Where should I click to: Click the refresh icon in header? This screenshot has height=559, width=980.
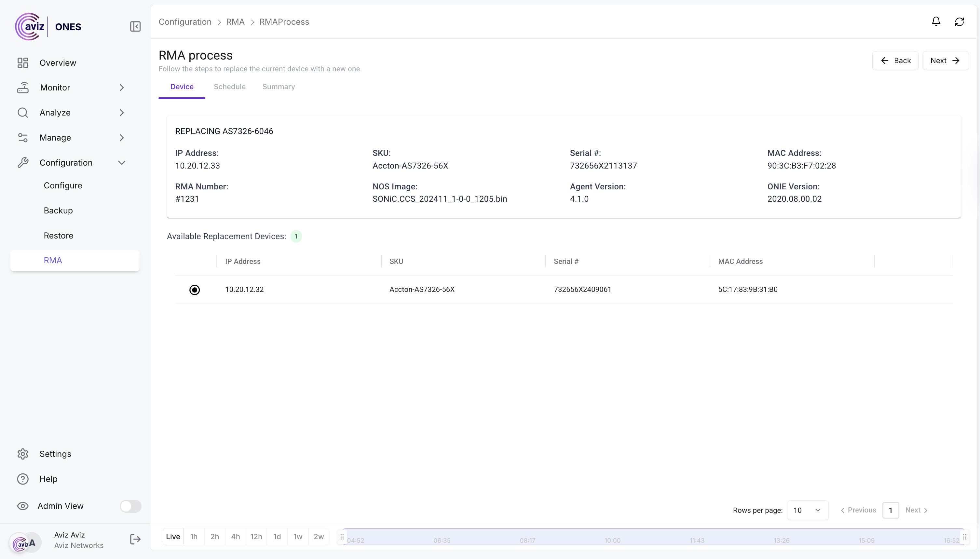(x=959, y=22)
